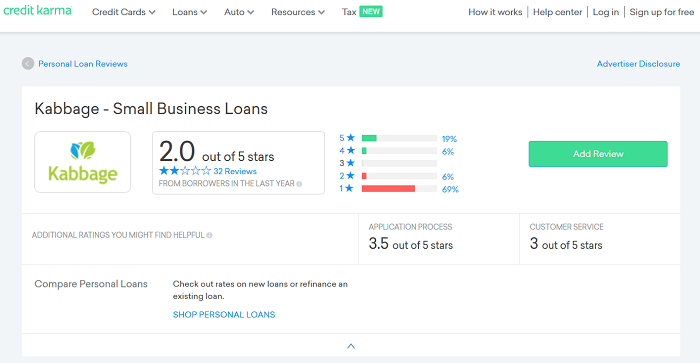The height and width of the screenshot is (363, 700).
Task: Click the 1-star red rating bar
Action: click(399, 189)
